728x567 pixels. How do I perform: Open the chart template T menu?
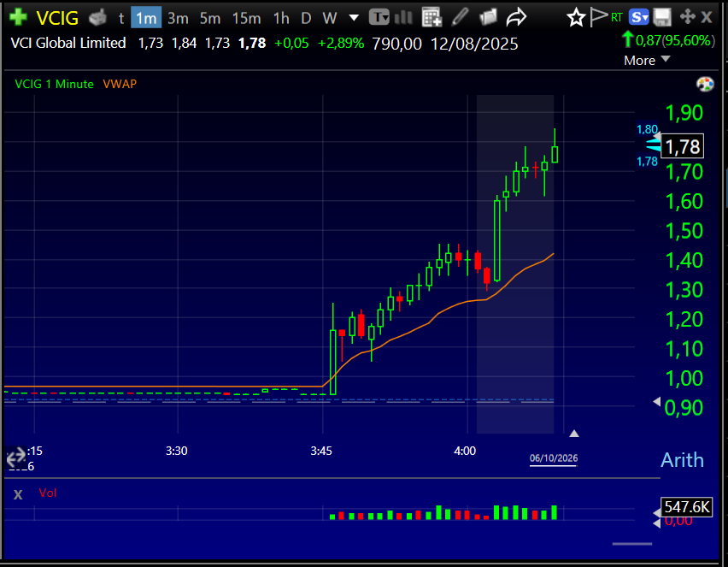pyautogui.click(x=379, y=18)
